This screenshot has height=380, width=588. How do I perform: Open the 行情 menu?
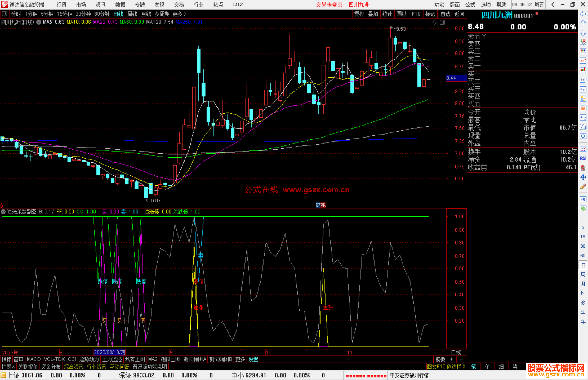tap(62, 4)
